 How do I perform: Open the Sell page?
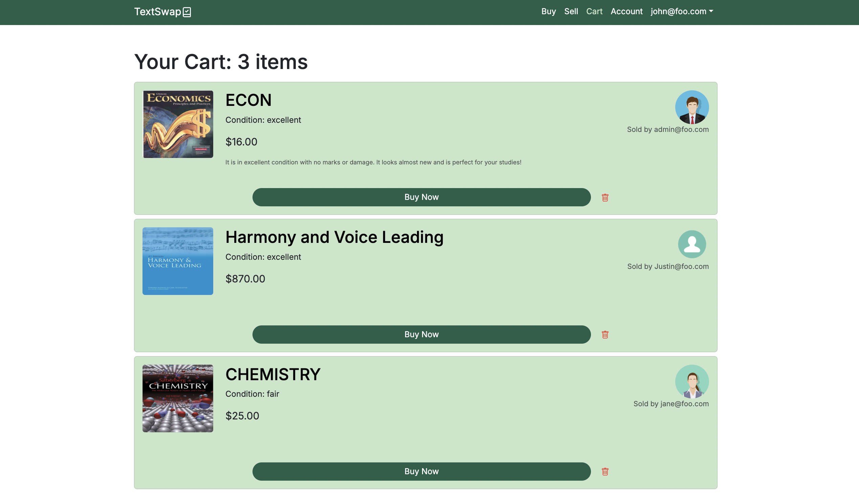pos(571,12)
